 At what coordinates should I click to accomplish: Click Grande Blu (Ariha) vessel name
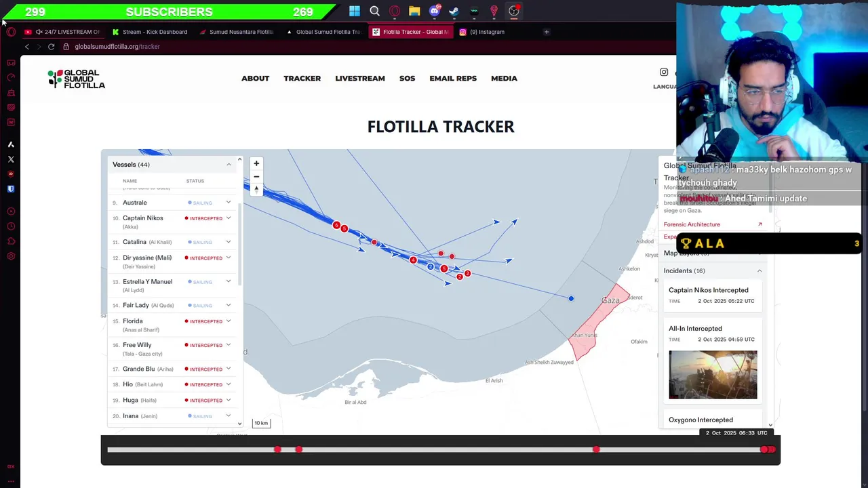[148, 369]
